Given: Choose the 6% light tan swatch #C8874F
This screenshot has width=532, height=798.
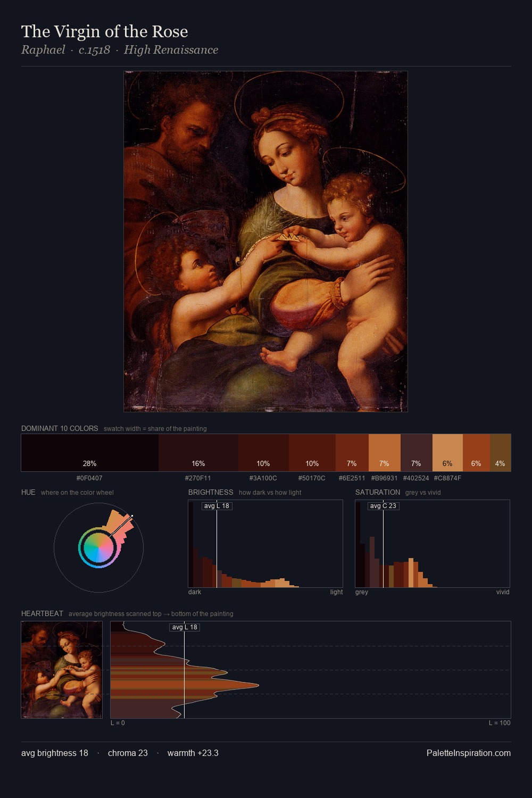Looking at the screenshot, I should click(x=447, y=453).
